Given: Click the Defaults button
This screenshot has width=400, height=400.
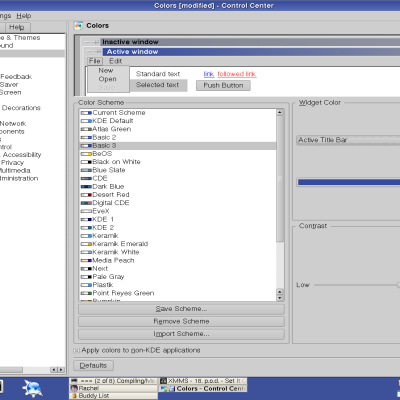Looking at the screenshot, I should click(93, 366).
